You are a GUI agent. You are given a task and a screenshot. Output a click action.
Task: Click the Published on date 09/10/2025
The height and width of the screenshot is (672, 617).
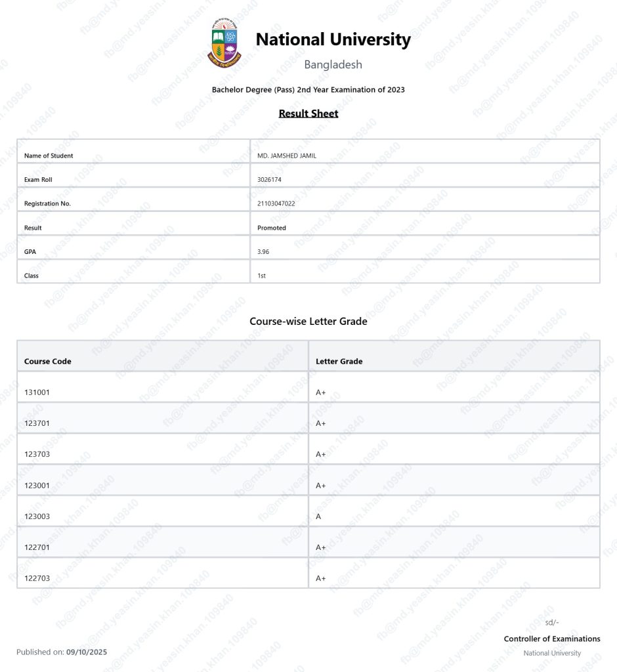[87, 652]
